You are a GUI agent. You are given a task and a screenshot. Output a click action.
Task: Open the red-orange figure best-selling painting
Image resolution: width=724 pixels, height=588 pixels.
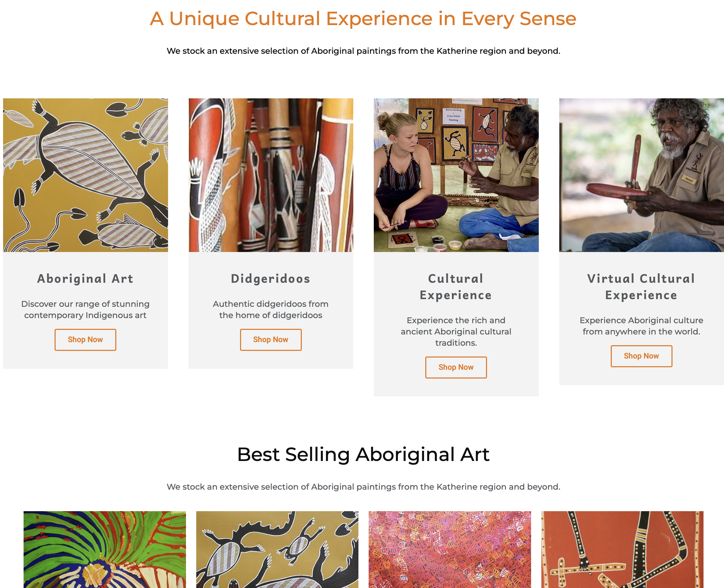point(622,549)
